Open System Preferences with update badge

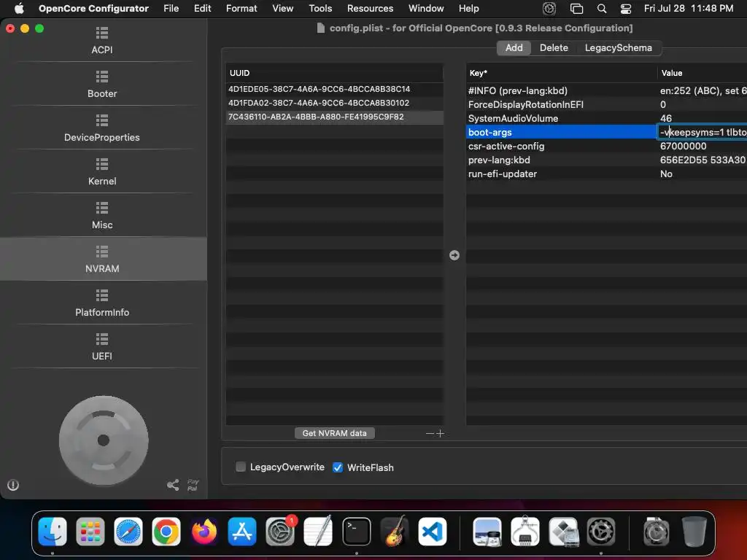click(x=280, y=532)
